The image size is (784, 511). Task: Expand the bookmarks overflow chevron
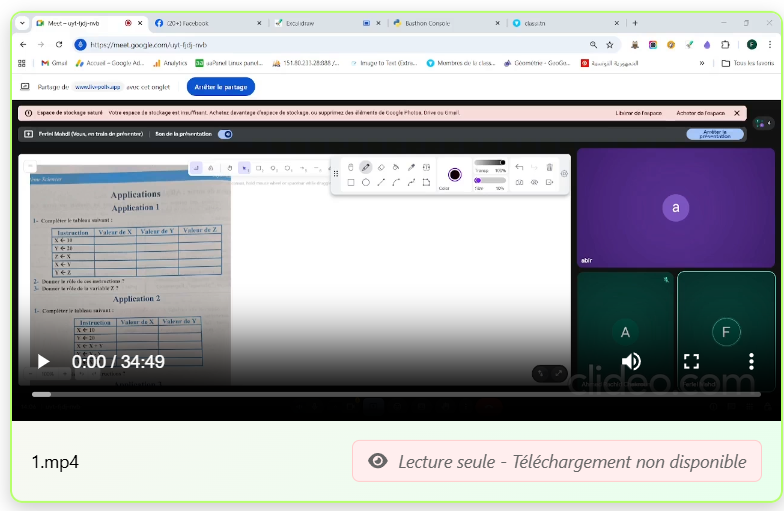pos(701,63)
